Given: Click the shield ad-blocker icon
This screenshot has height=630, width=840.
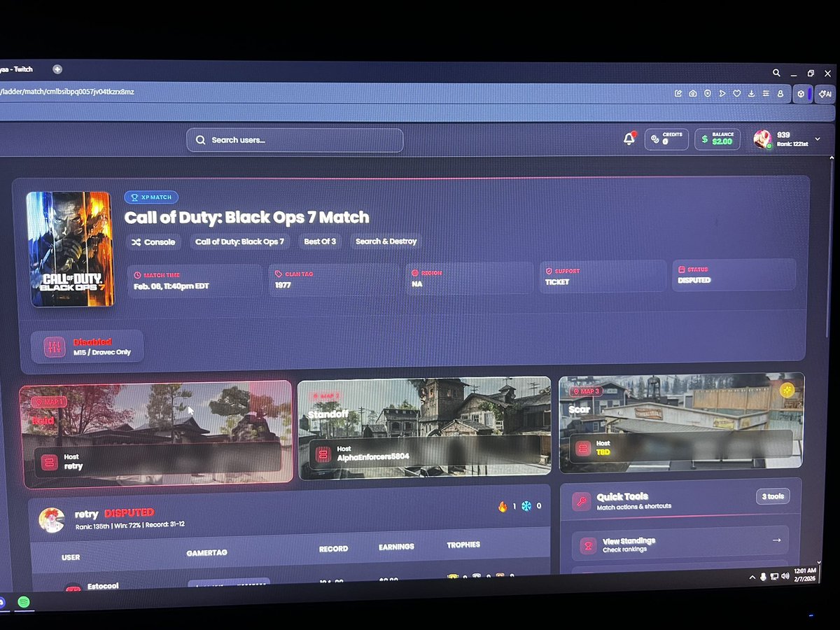Looking at the screenshot, I should point(707,93).
